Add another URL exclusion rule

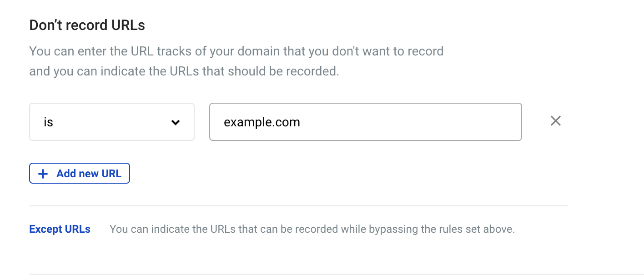(80, 173)
